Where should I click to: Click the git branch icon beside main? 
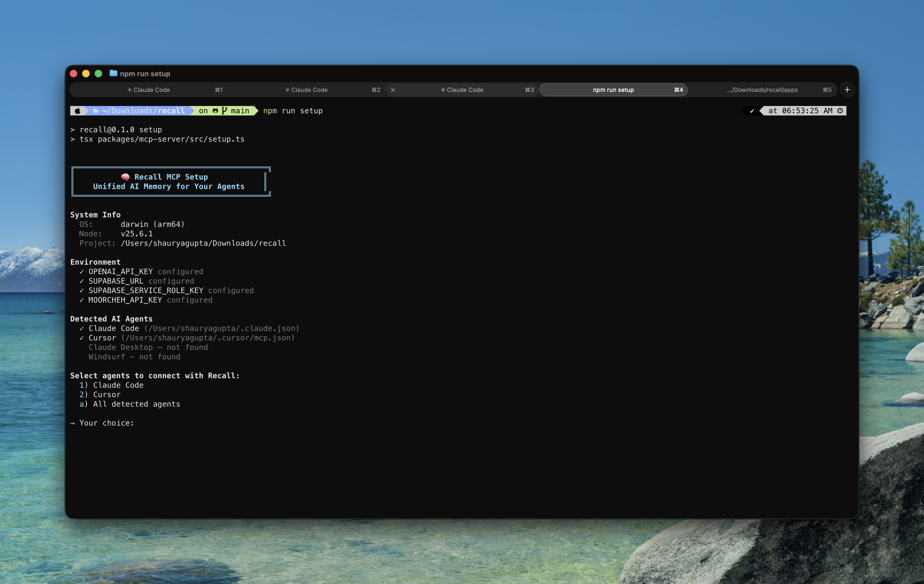(x=225, y=111)
